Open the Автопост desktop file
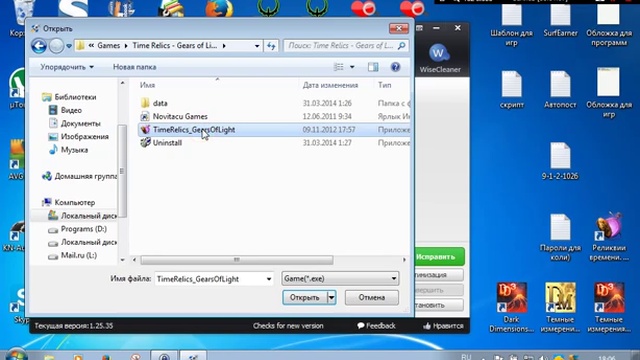 click(x=560, y=90)
